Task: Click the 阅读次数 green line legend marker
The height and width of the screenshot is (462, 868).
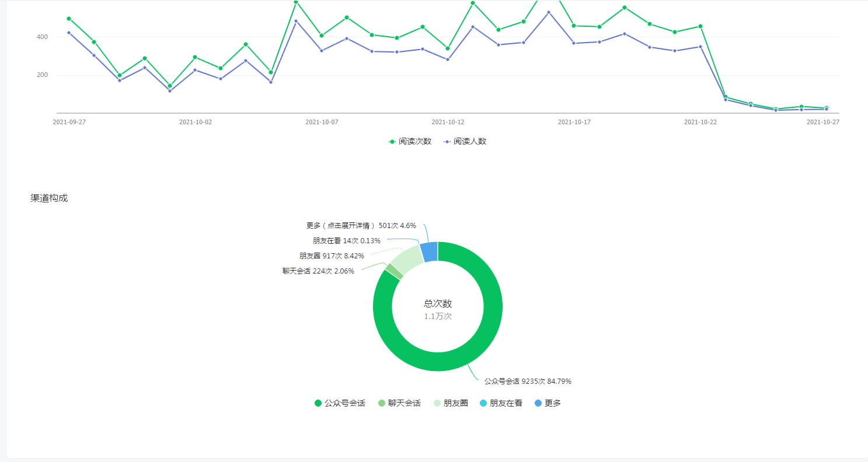Action: pos(392,142)
